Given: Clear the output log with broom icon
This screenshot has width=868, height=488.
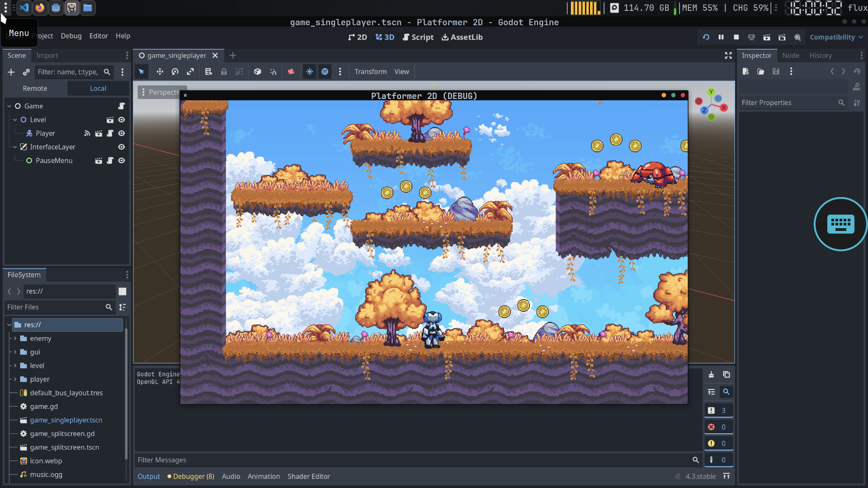Looking at the screenshot, I should pyautogui.click(x=711, y=375).
